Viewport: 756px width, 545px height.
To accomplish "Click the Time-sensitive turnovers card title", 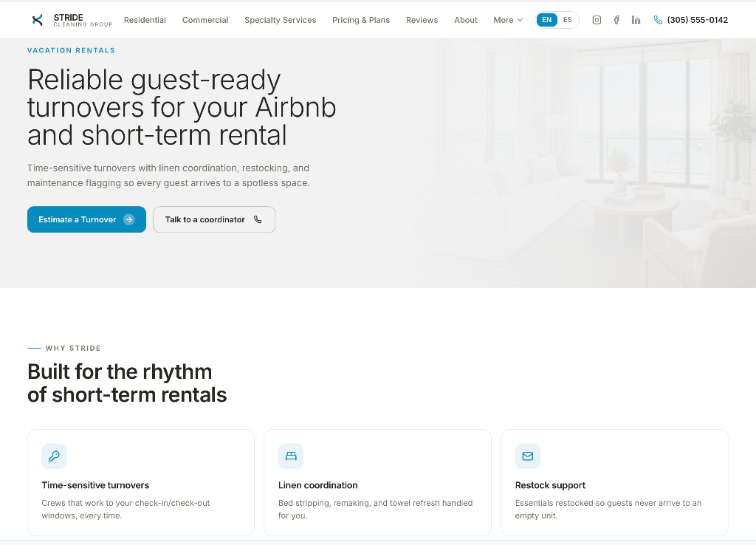I will 95,485.
